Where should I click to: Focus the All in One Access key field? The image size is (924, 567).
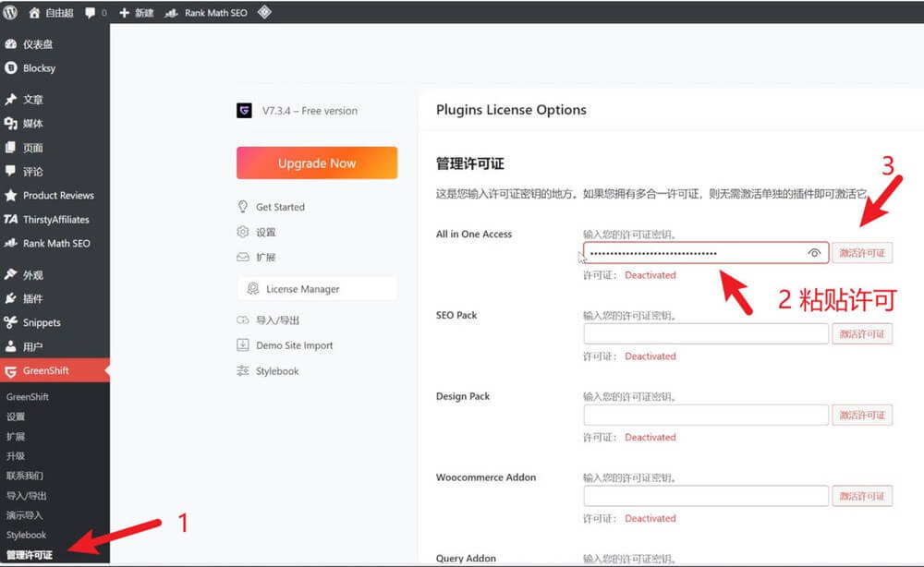(706, 253)
